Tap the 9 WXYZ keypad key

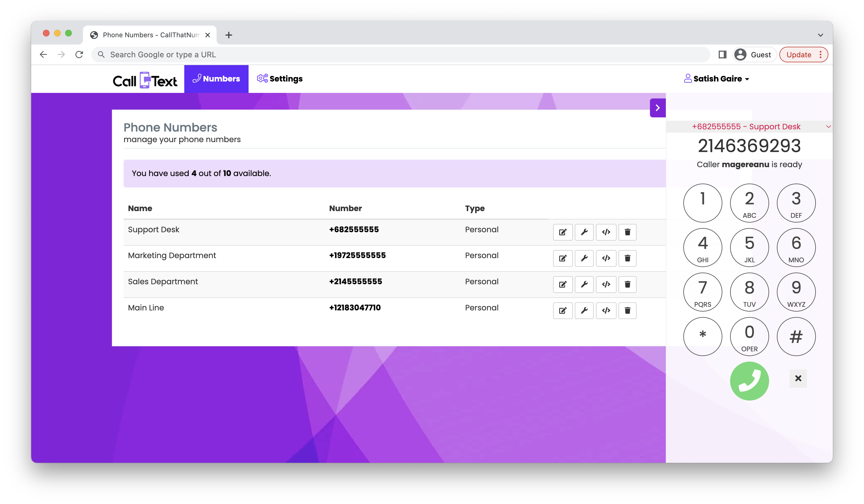(796, 292)
